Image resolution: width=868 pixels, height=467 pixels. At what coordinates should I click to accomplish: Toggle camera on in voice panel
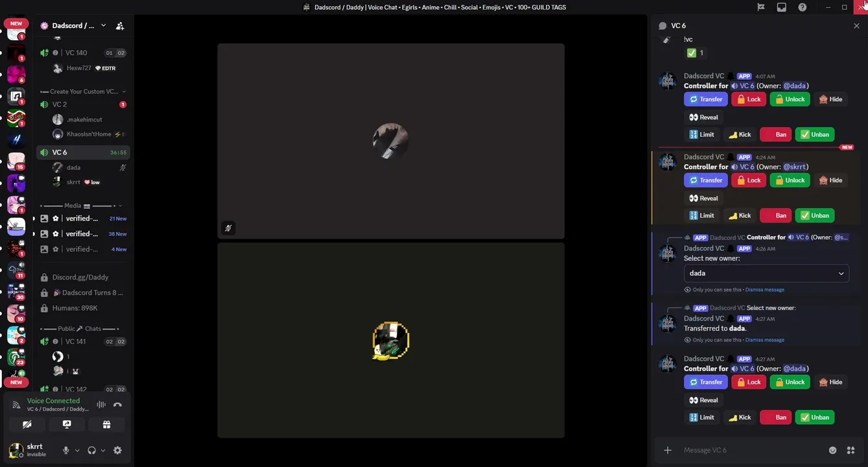27,424
